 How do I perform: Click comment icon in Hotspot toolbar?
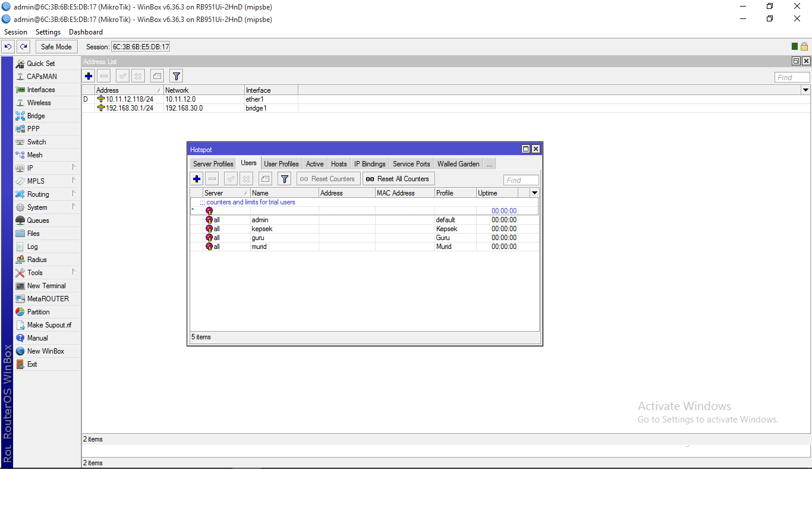[265, 179]
